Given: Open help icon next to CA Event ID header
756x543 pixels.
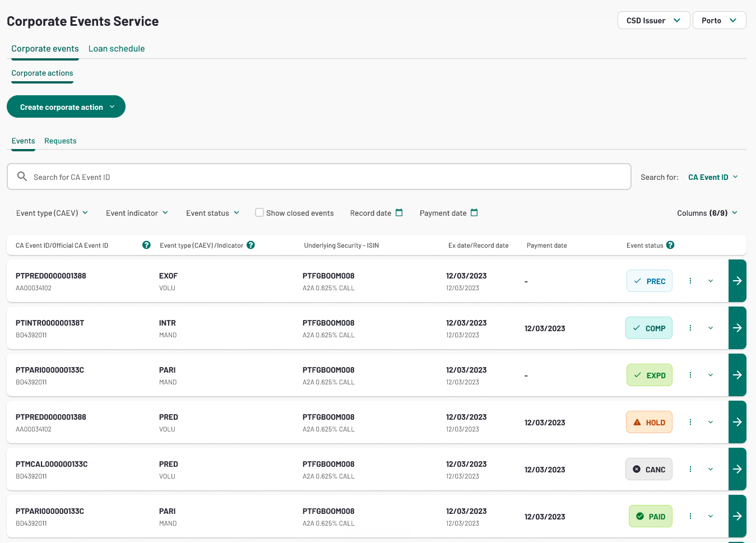Looking at the screenshot, I should click(x=146, y=245).
